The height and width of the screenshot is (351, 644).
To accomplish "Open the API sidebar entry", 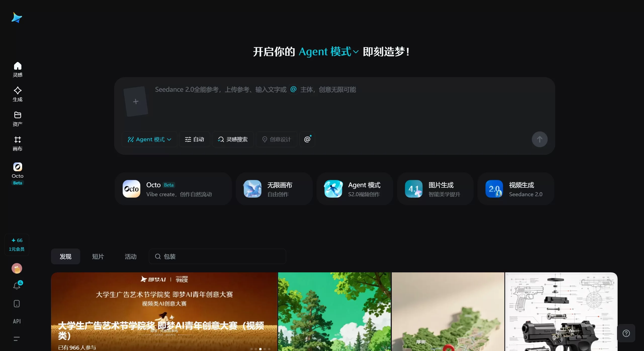I will coord(17,321).
